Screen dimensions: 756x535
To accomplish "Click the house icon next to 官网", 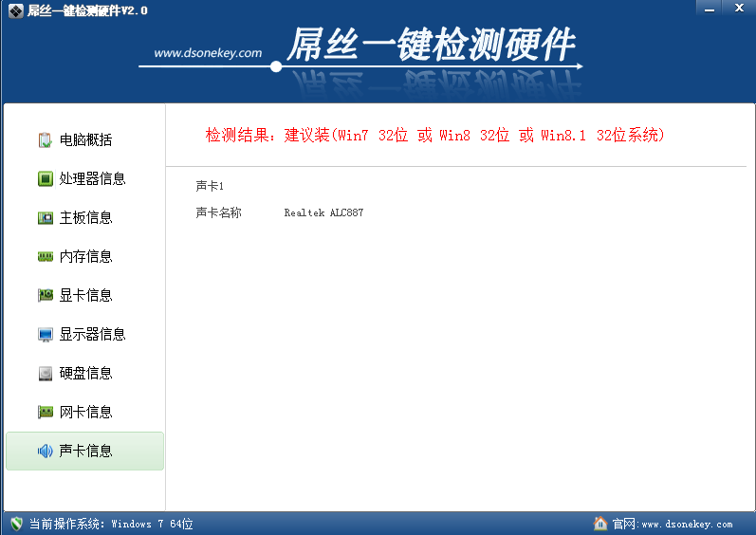I will click(599, 524).
